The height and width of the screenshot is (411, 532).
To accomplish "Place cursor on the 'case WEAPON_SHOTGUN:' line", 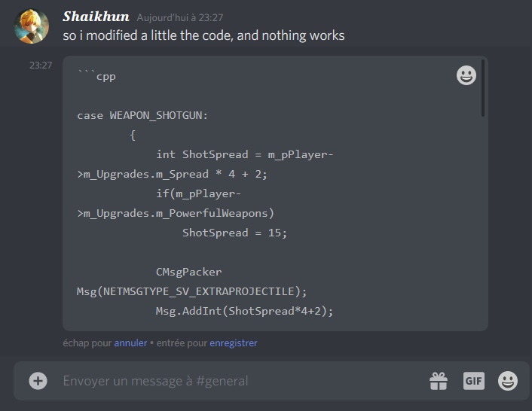I will (x=142, y=115).
